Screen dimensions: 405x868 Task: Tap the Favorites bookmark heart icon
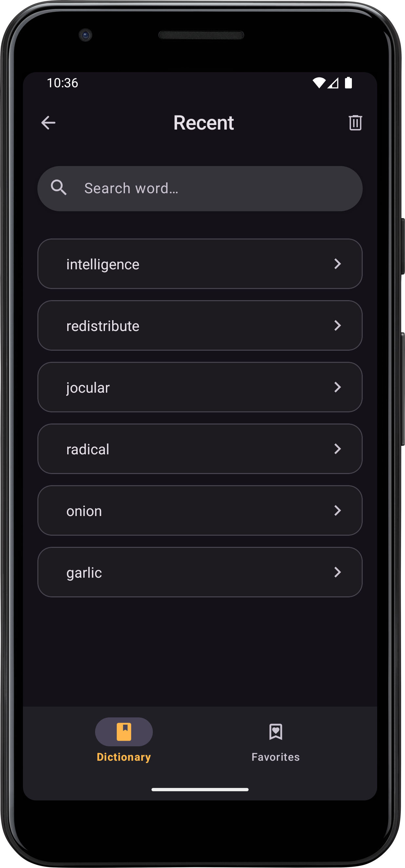pos(275,732)
